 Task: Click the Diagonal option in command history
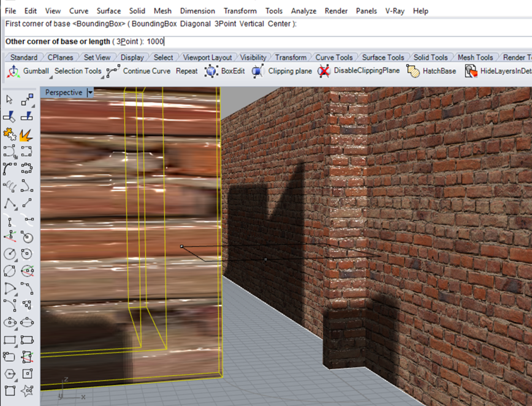coord(196,24)
